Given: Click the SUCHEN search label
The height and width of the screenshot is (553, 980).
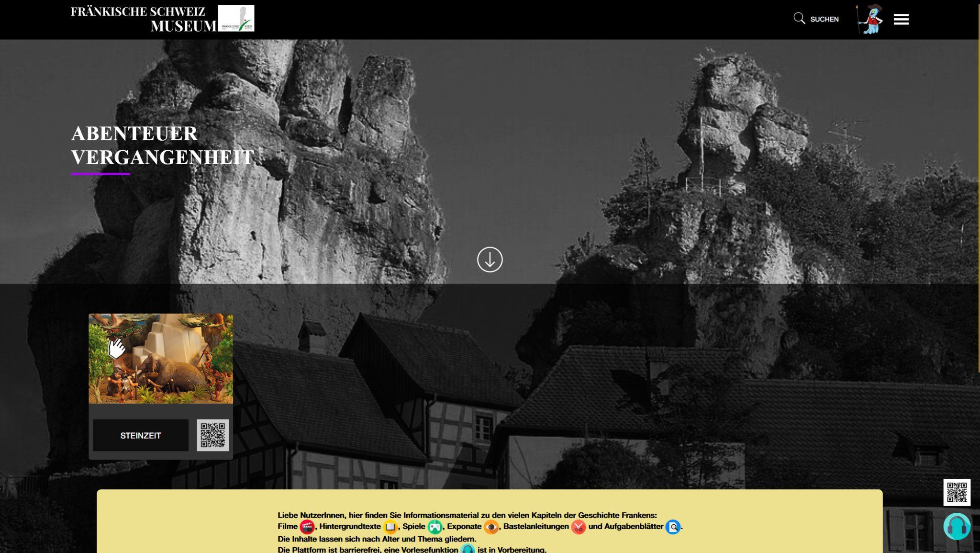Looking at the screenshot, I should pos(824,19).
